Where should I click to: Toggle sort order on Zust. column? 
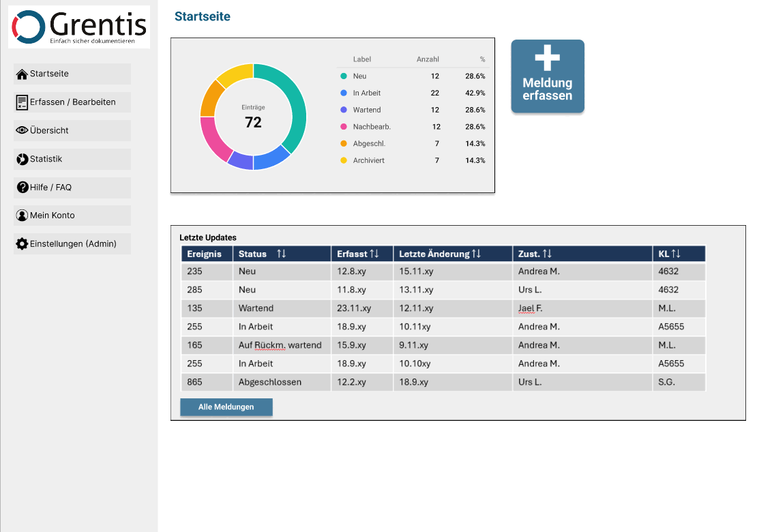coord(547,254)
